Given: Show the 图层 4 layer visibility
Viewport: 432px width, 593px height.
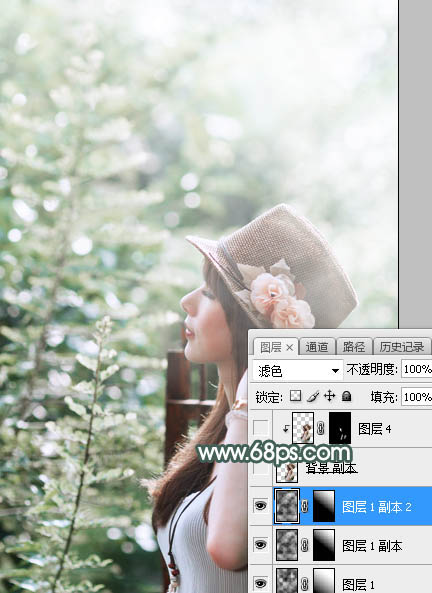Looking at the screenshot, I should pos(261,428).
